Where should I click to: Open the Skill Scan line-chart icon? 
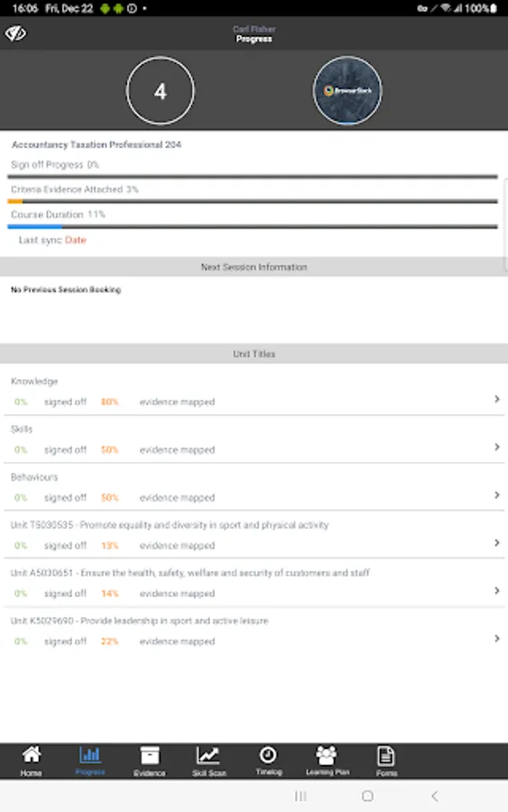point(208,755)
